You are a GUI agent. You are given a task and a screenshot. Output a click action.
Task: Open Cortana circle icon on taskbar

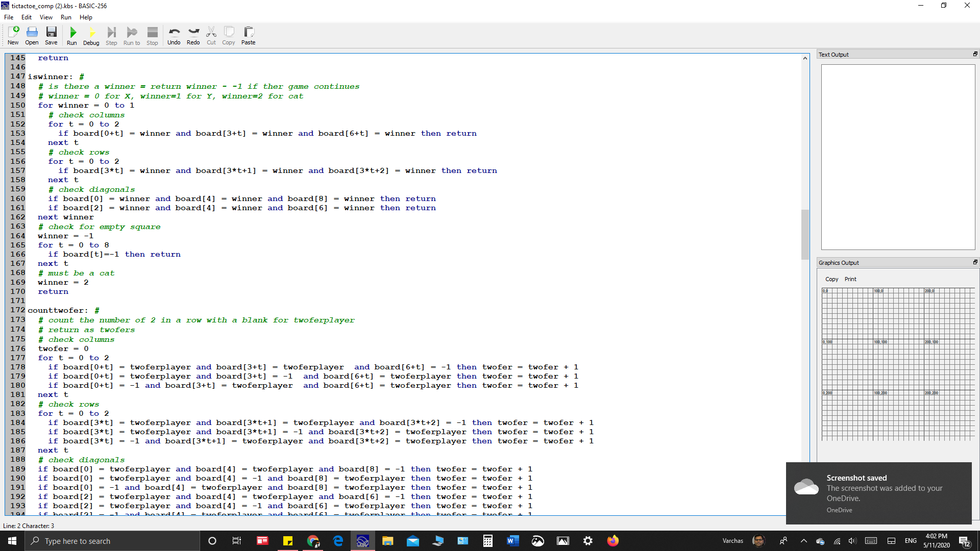coord(212,541)
